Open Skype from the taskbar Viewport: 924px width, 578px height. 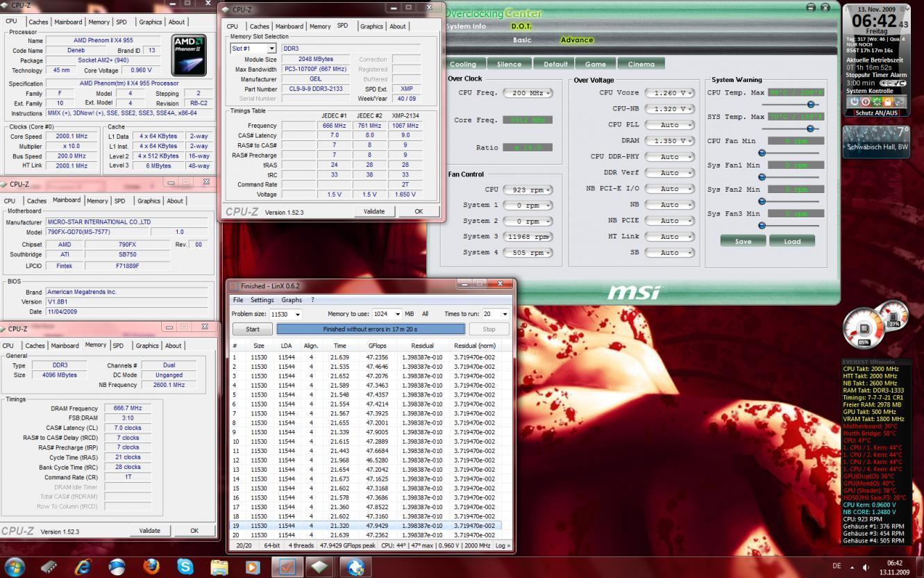[185, 567]
